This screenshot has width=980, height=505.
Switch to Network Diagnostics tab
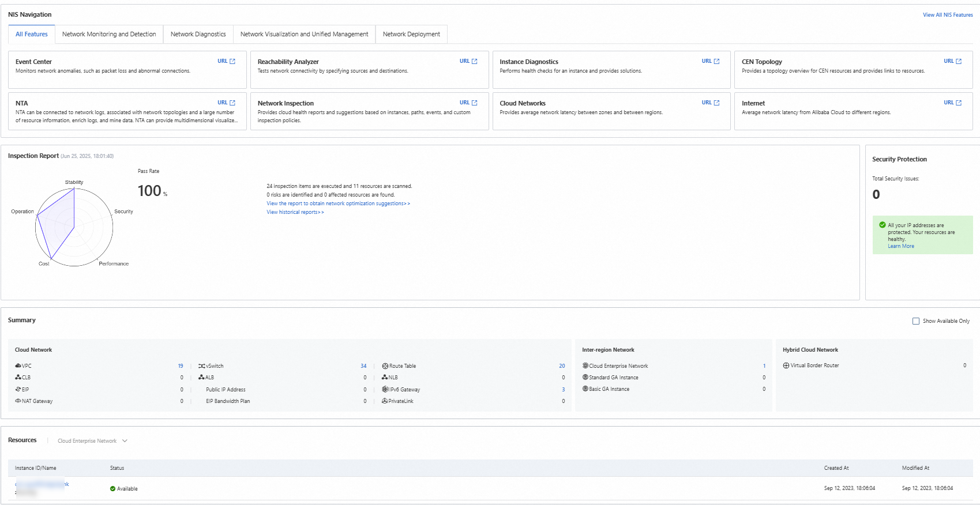click(x=198, y=34)
